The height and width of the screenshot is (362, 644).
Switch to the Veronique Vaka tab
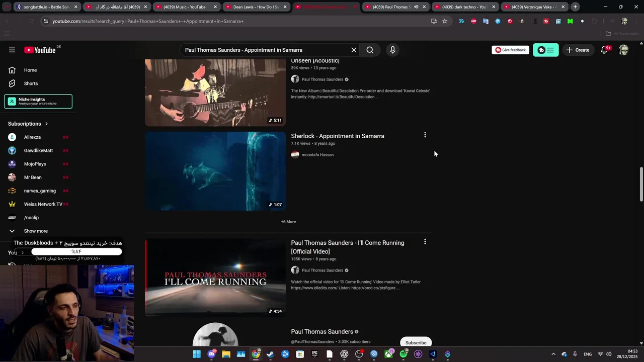click(x=534, y=7)
